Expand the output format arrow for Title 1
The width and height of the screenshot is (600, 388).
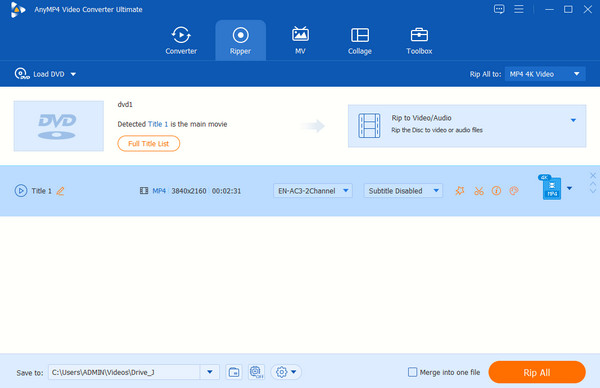pyautogui.click(x=569, y=188)
